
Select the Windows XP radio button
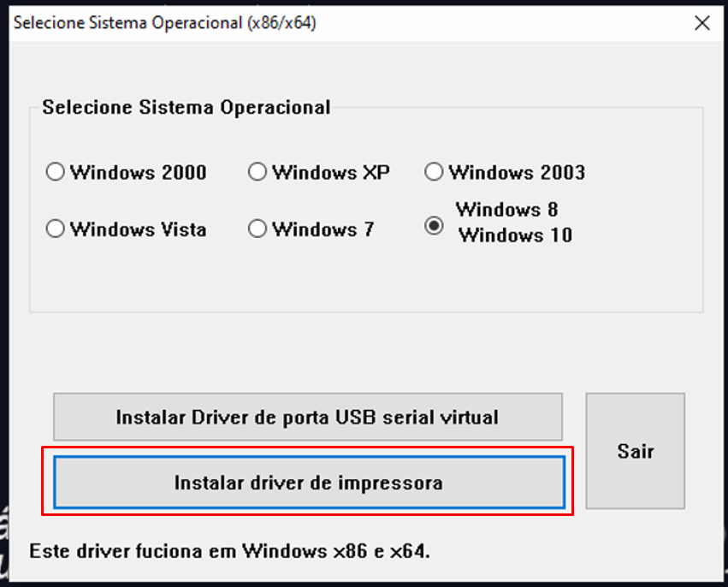257,172
